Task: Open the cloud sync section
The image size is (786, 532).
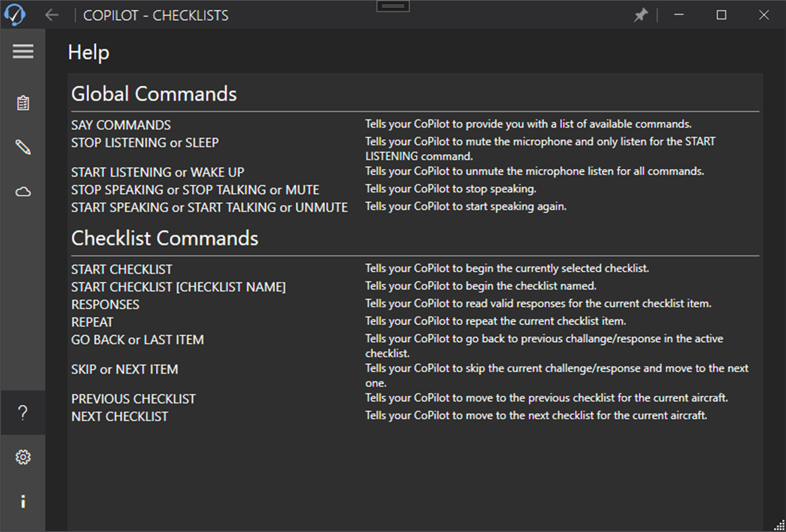Action: [23, 191]
